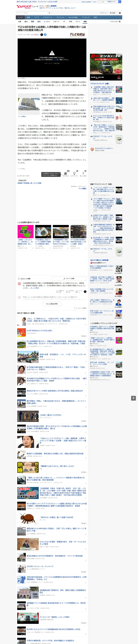
Task: Open the 和歌山 green map thumbnail article
Action: [x=26, y=232]
